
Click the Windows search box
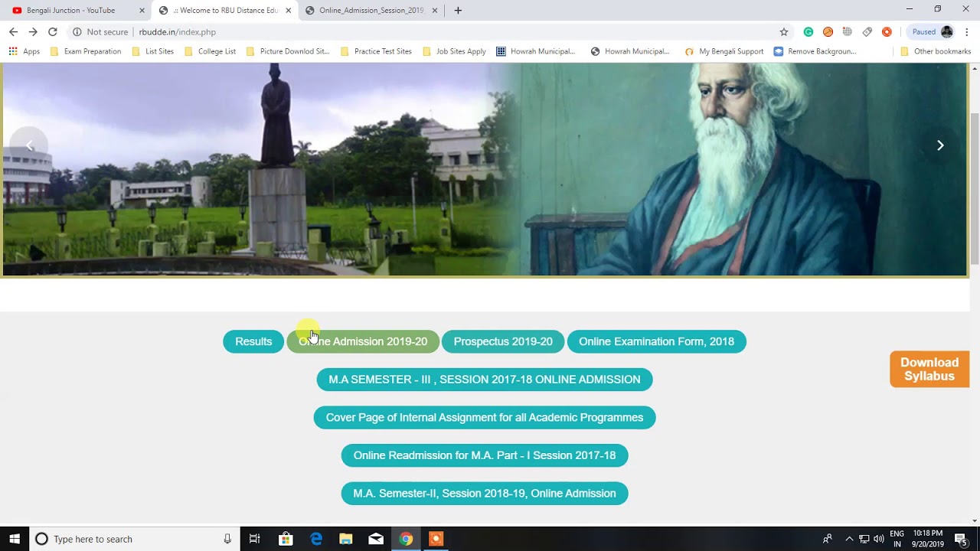tap(135, 539)
